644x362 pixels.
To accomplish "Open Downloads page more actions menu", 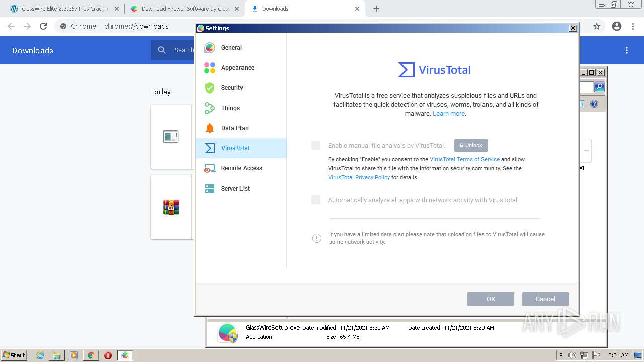I will (627, 50).
